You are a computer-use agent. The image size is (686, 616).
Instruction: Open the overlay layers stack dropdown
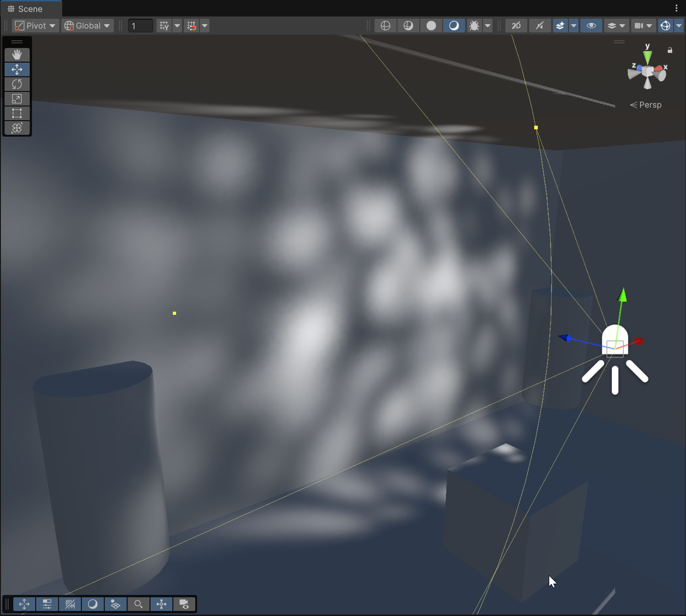click(x=616, y=26)
